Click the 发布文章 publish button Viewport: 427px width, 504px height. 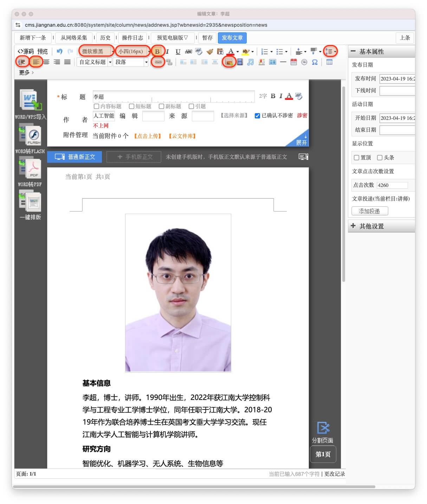pos(232,38)
